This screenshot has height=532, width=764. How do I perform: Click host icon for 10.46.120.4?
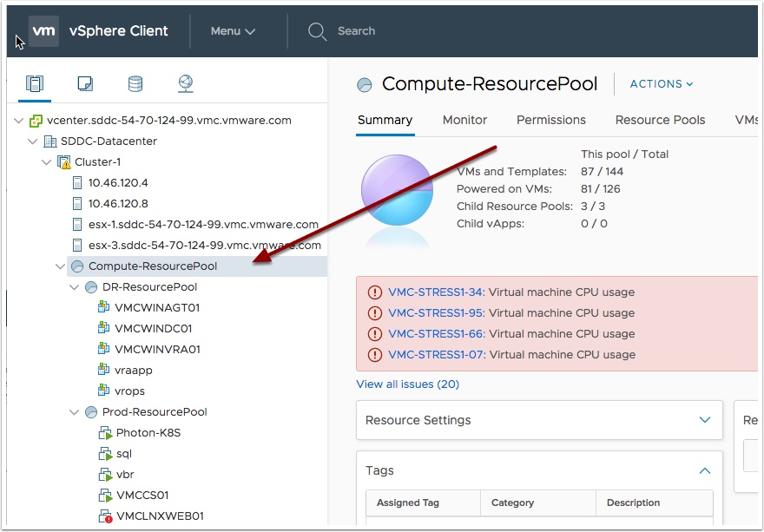click(x=77, y=183)
